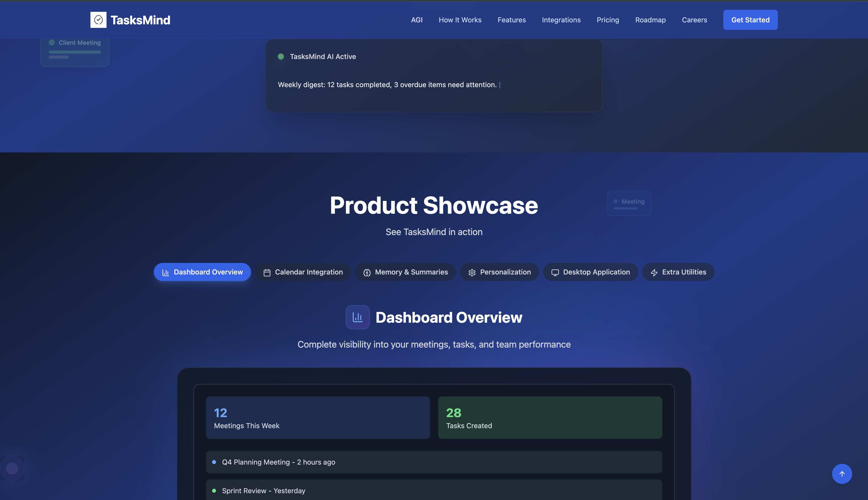Click the AGI navigation item
868x500 pixels.
coord(417,20)
